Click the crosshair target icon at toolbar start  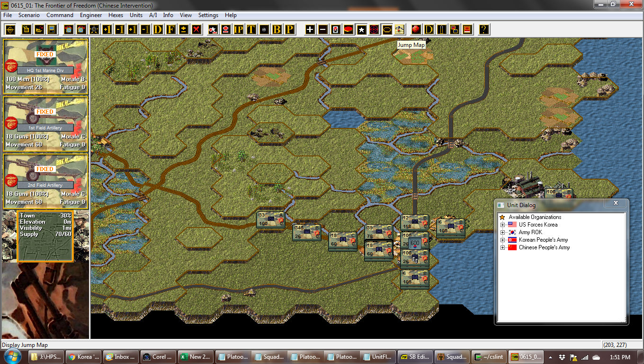10,29
